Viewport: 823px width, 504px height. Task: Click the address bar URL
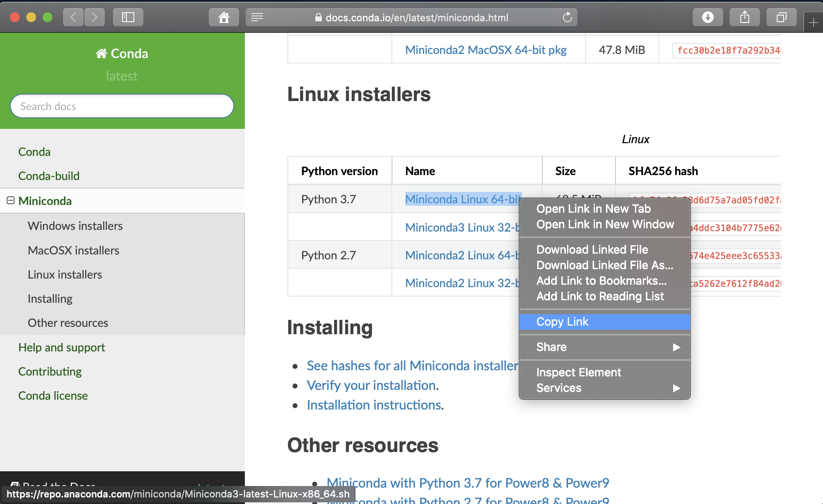click(417, 18)
